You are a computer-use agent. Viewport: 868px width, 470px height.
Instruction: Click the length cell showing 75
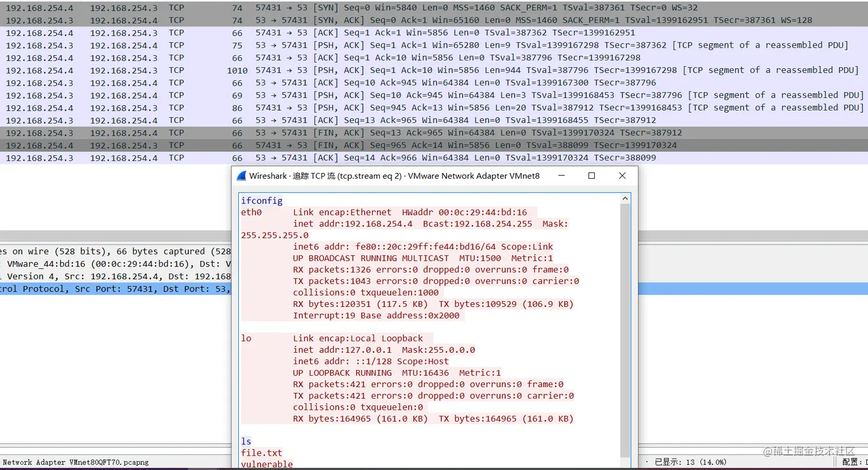(237, 45)
